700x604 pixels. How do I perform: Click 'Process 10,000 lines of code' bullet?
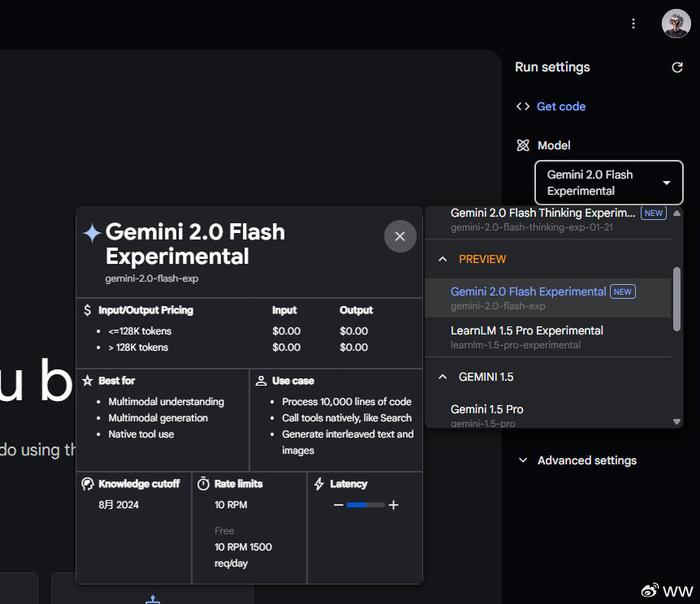(x=346, y=401)
